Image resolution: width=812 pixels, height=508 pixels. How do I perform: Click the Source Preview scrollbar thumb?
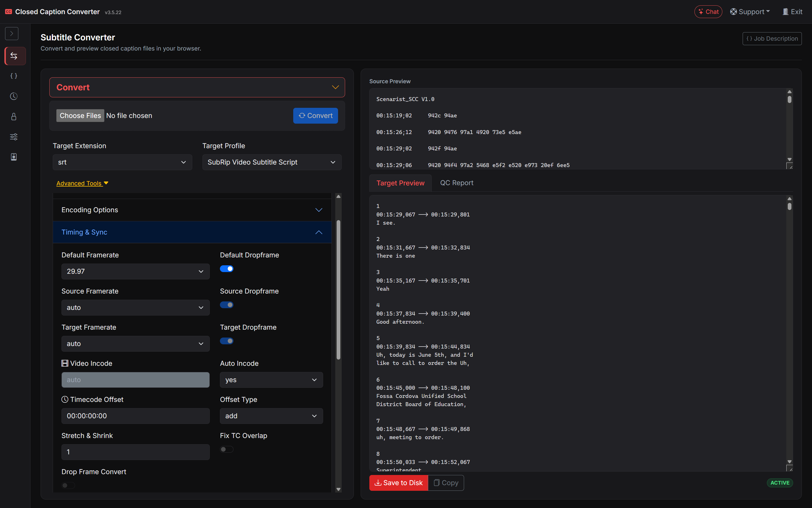click(789, 100)
